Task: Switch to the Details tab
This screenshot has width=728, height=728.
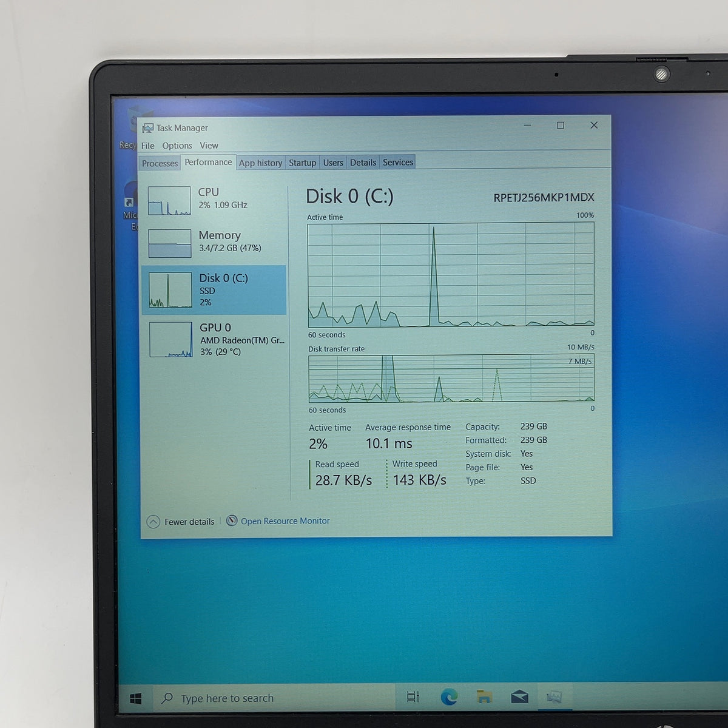Action: [363, 163]
